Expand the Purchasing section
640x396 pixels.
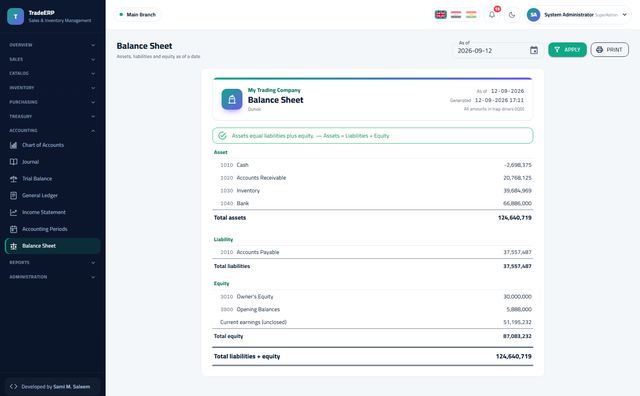52,102
